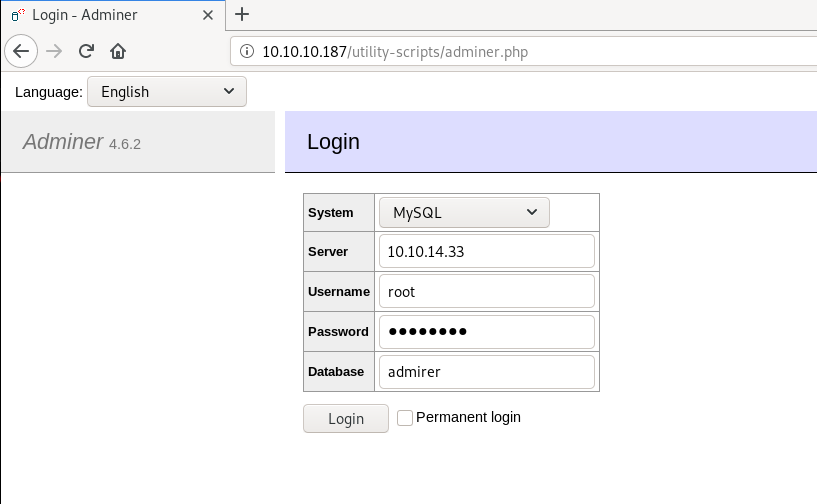The height and width of the screenshot is (504, 817).
Task: Click the Adminer tab favicon
Action: point(17,15)
